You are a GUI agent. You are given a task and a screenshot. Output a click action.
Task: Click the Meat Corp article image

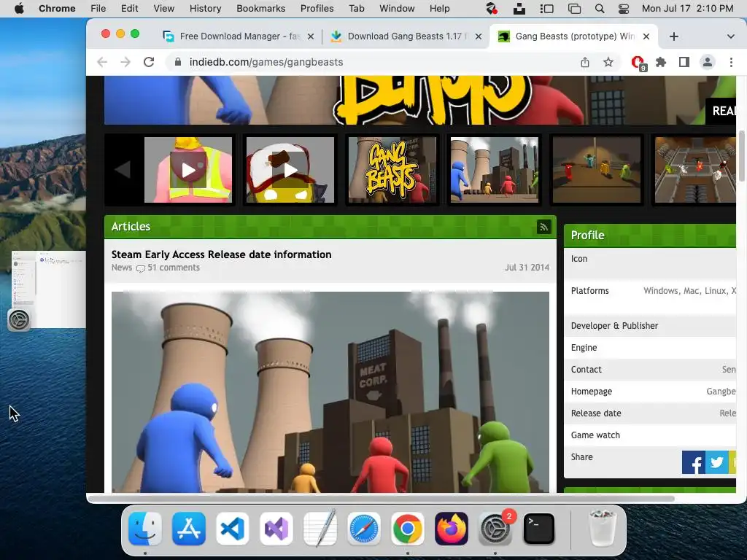[330, 392]
